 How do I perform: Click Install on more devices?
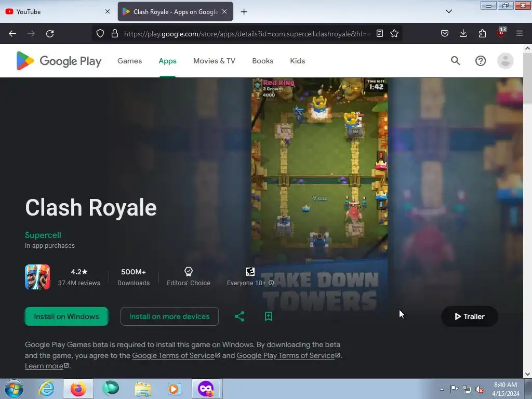tap(169, 316)
